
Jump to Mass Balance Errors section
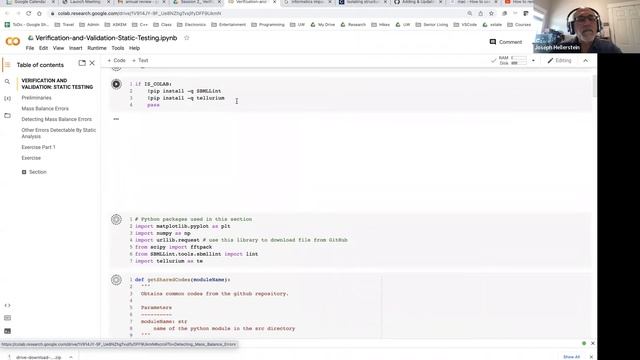click(45, 109)
